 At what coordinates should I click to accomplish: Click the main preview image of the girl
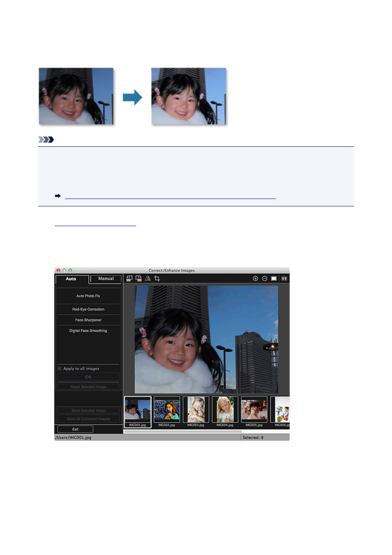click(206, 340)
